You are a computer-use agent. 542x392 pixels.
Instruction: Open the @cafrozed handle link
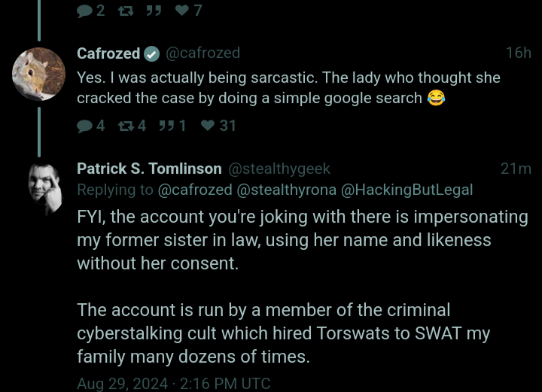[x=203, y=53]
